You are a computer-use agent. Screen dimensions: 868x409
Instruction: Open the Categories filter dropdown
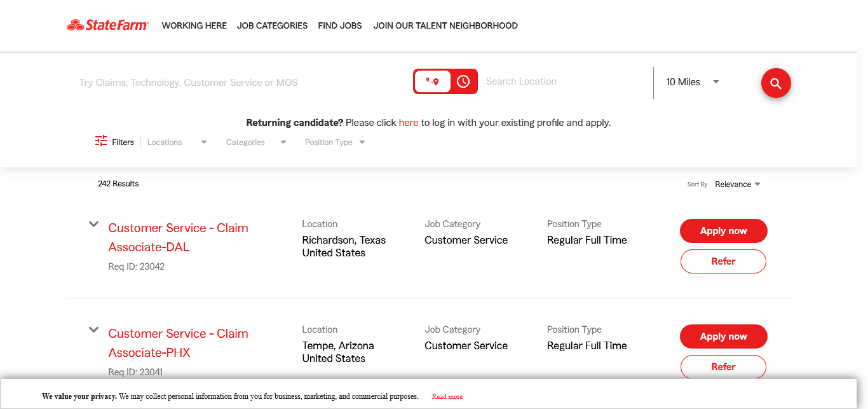[255, 142]
